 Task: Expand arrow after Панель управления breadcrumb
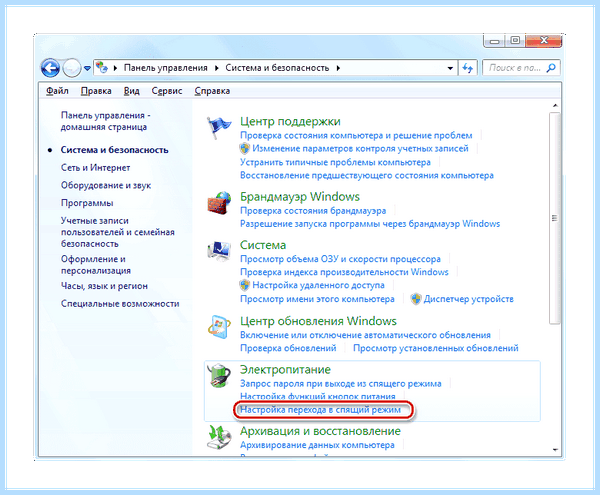click(217, 68)
